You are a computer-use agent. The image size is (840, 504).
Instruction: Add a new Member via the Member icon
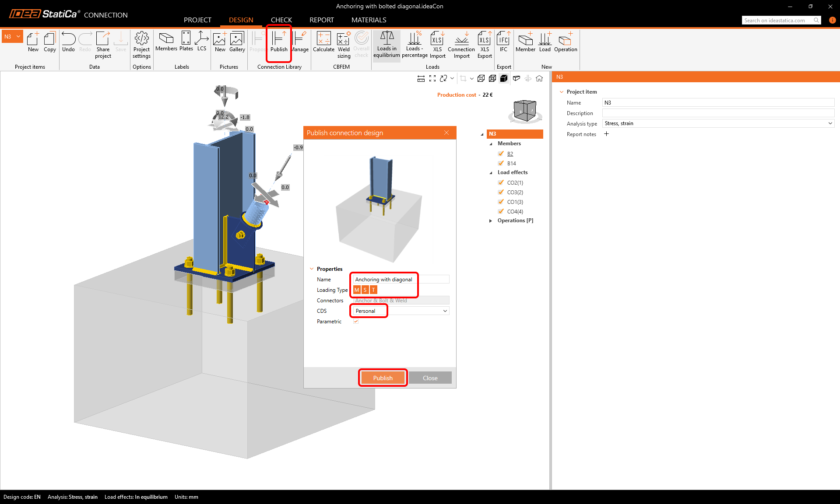(525, 43)
